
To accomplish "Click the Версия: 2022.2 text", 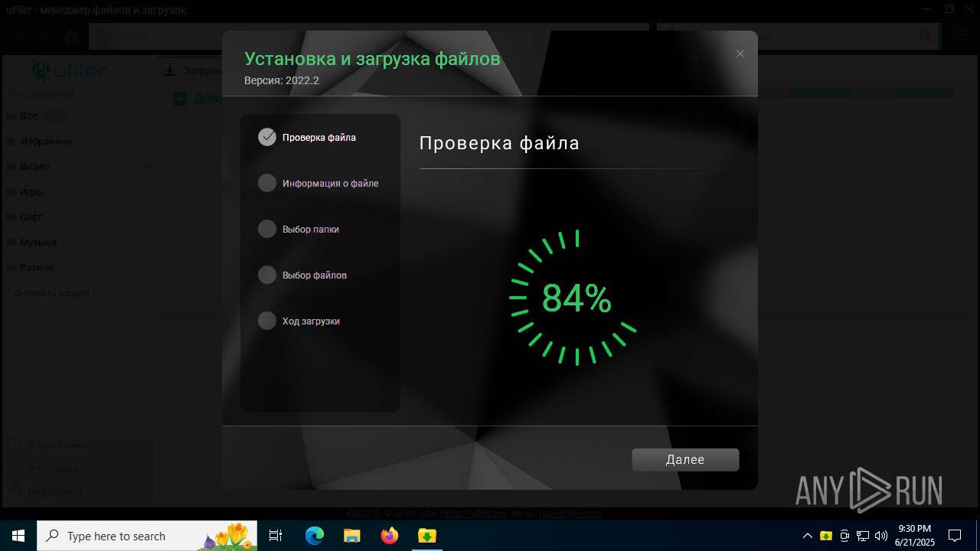I will pyautogui.click(x=282, y=80).
